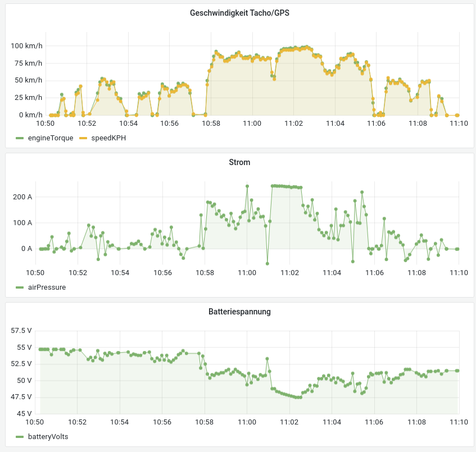Select the Strom spike data point at 11:00
The image size is (476, 452).
pos(247,186)
